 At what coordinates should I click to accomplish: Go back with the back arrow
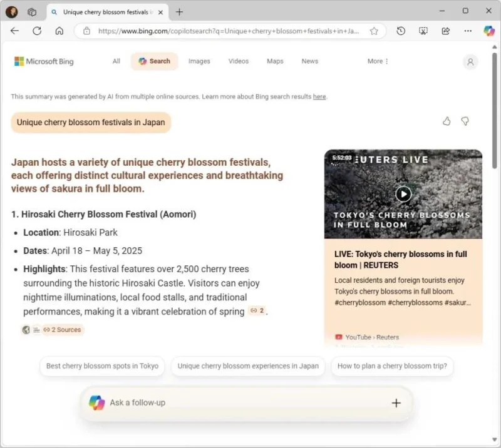14,31
